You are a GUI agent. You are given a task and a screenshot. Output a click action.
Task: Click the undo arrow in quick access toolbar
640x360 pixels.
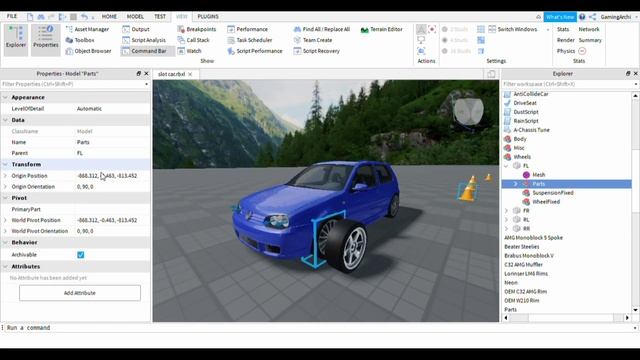[84, 17]
